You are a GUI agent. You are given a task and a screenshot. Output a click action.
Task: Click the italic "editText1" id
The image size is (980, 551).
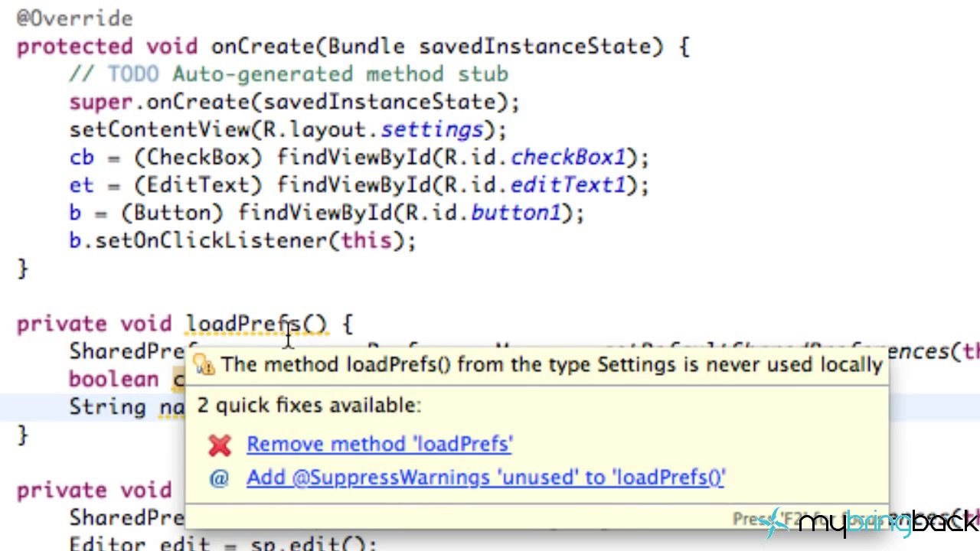click(567, 185)
